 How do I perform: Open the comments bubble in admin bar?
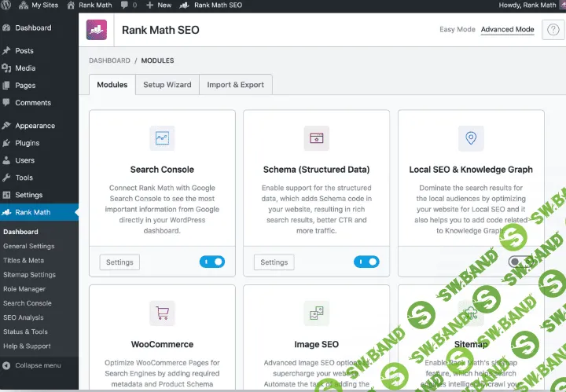[129, 5]
